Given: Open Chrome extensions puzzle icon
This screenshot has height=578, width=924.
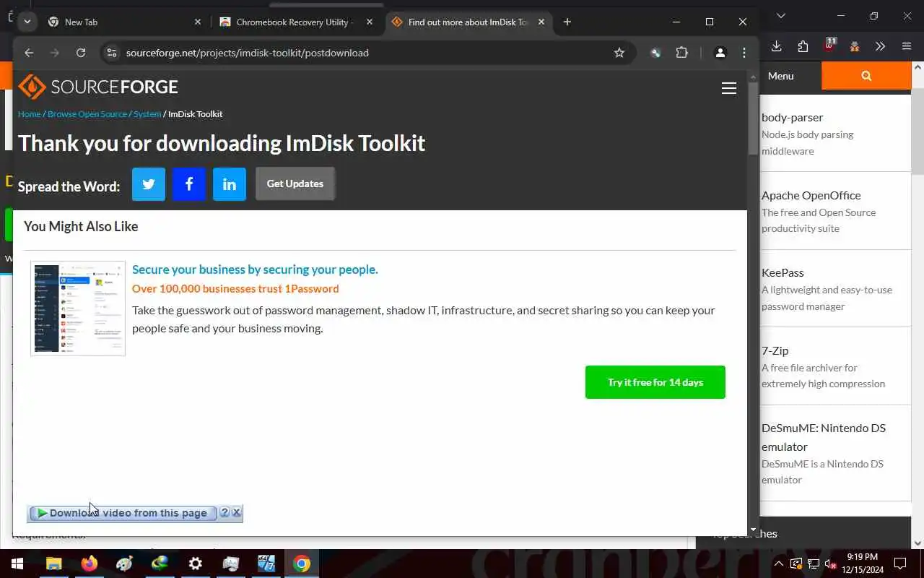Looking at the screenshot, I should pos(681,53).
